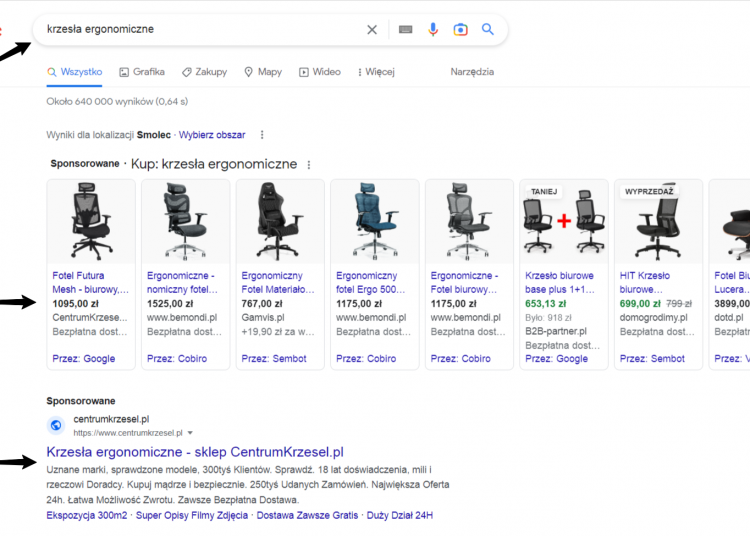Clear search query with X icon
750x536 pixels.
(x=372, y=30)
